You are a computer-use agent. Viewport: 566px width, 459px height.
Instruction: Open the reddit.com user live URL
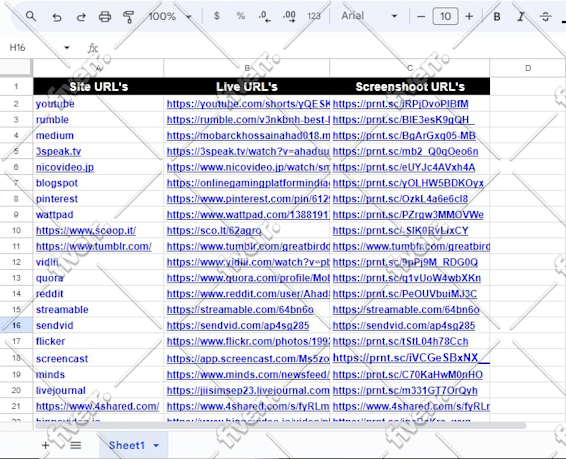(248, 294)
